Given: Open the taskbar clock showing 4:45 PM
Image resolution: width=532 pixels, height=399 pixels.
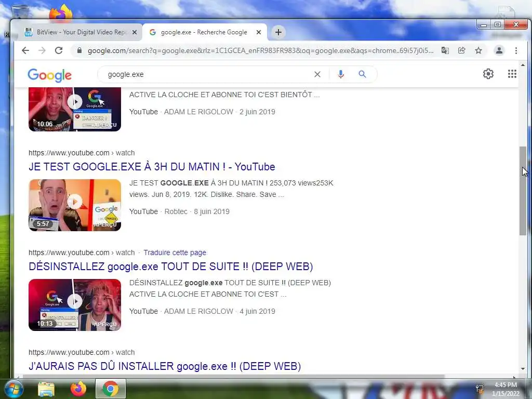Looking at the screenshot, I should [506, 389].
